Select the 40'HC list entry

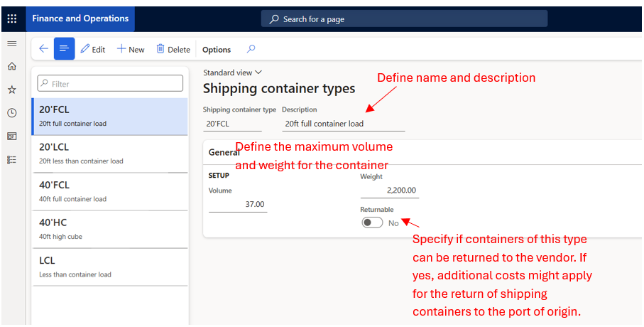pyautogui.click(x=109, y=230)
